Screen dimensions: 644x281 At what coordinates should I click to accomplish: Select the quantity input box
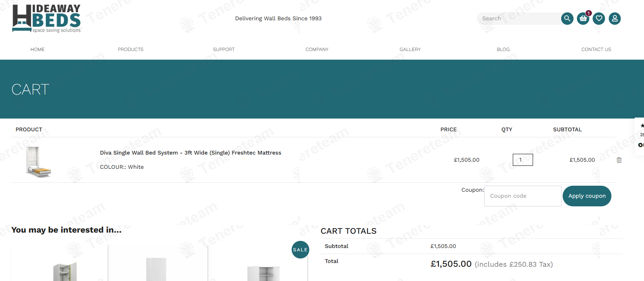point(523,160)
